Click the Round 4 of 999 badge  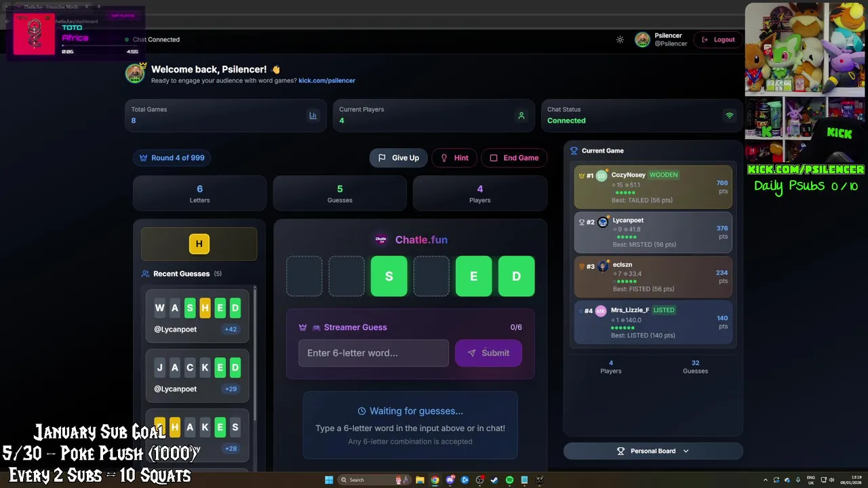coord(172,158)
